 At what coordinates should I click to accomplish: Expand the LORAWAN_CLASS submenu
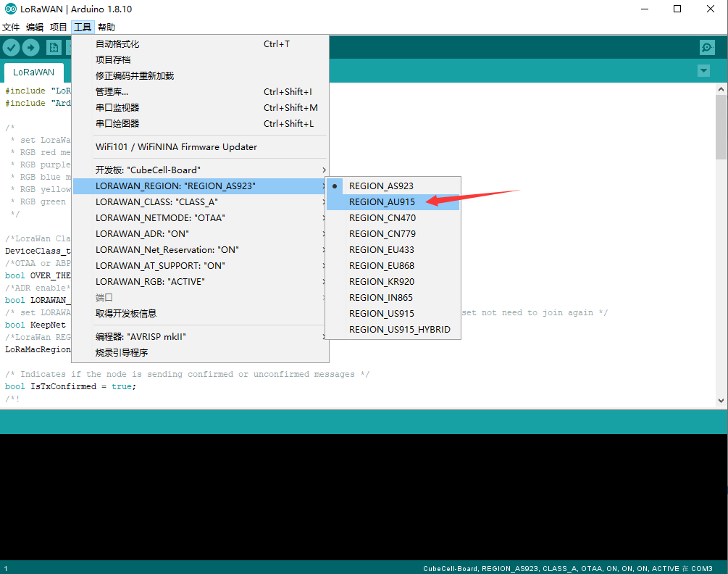point(200,202)
